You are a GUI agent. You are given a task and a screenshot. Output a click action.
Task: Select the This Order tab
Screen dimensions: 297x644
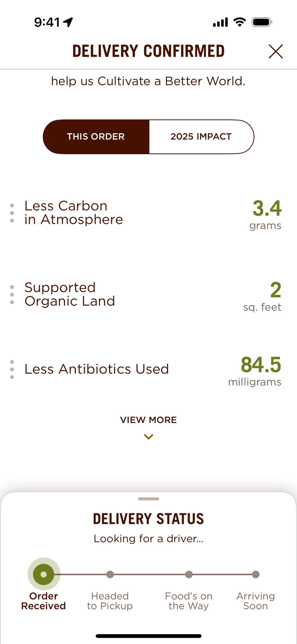coord(96,137)
